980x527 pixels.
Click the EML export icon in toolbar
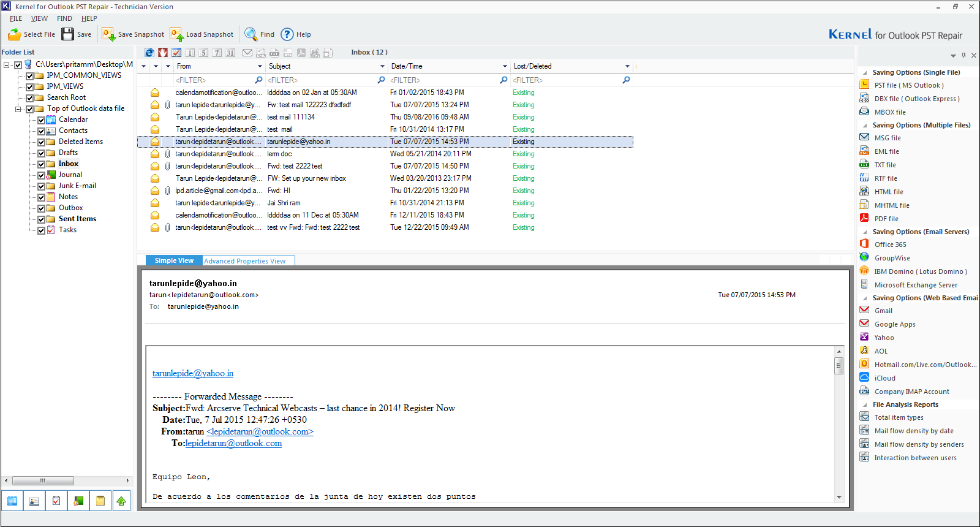(261, 53)
